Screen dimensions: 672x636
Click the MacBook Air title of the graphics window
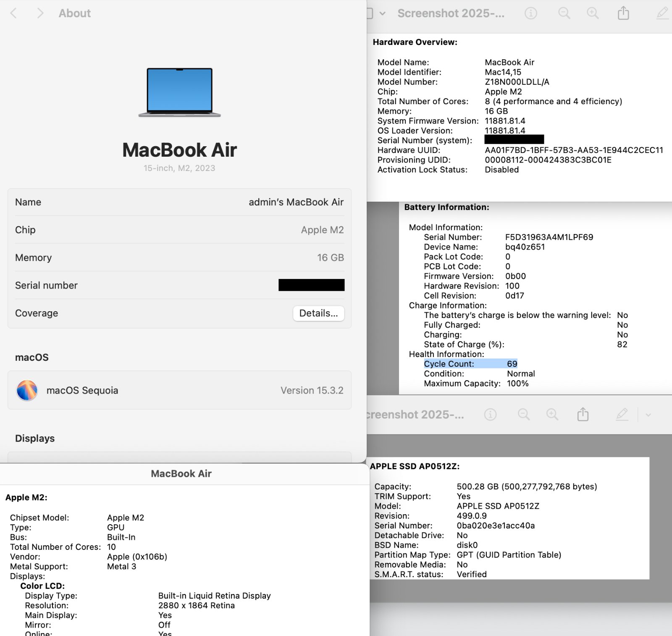[181, 474]
